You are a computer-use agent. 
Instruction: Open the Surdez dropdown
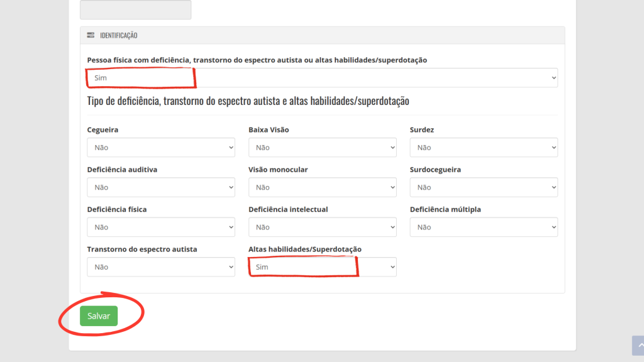[483, 148]
